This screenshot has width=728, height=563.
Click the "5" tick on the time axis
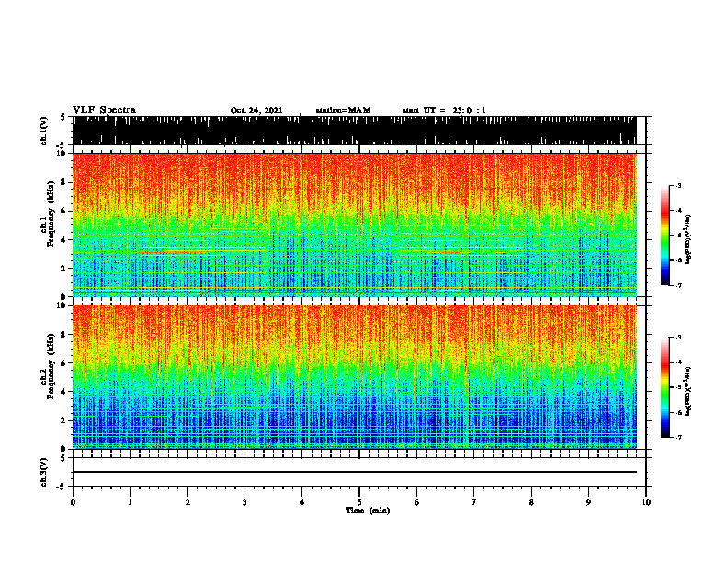(359, 502)
